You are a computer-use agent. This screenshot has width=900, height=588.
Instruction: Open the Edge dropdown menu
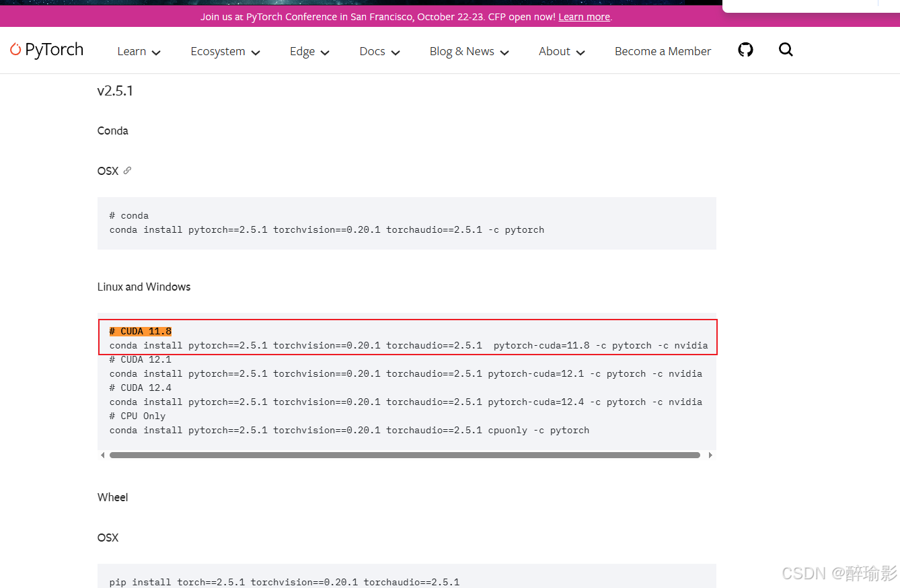[x=309, y=51]
